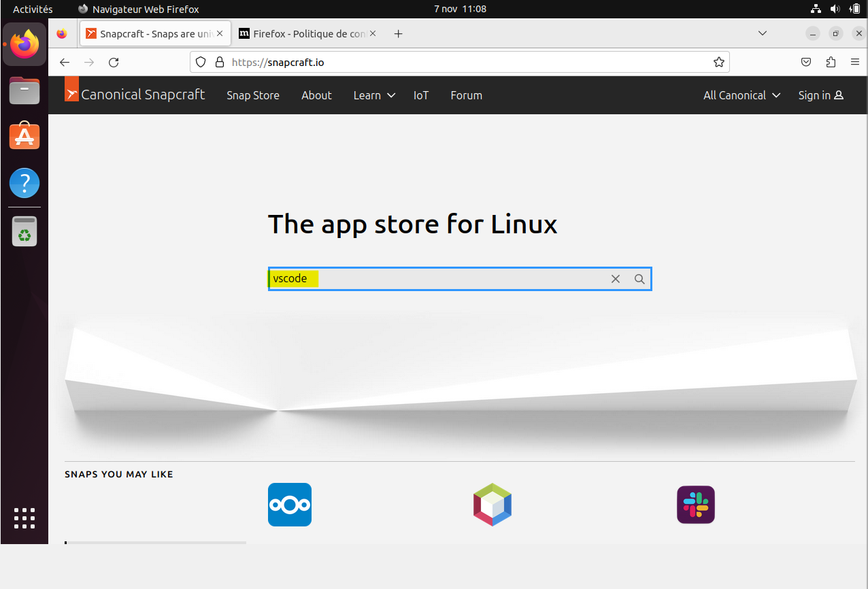Go to the Forum page
868x589 pixels.
click(x=466, y=95)
